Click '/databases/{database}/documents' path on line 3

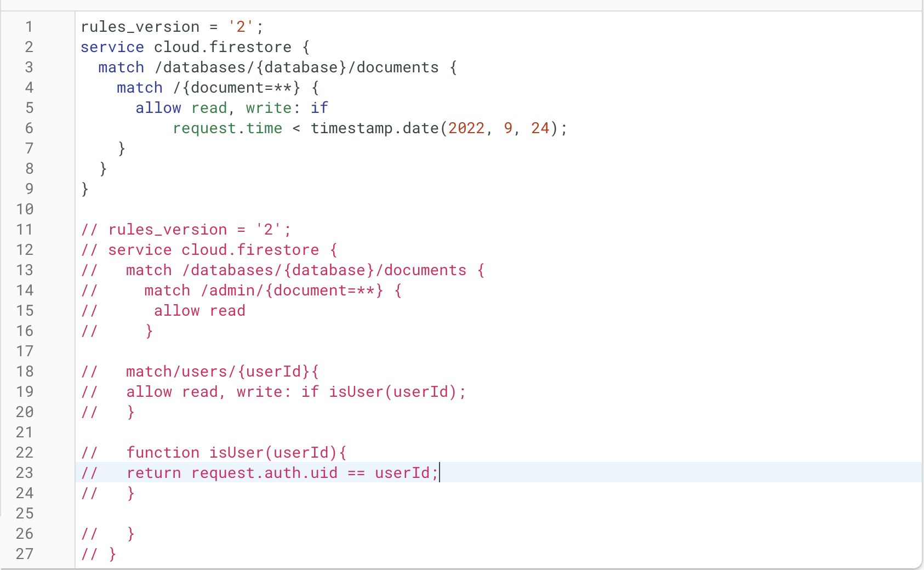pyautogui.click(x=296, y=67)
